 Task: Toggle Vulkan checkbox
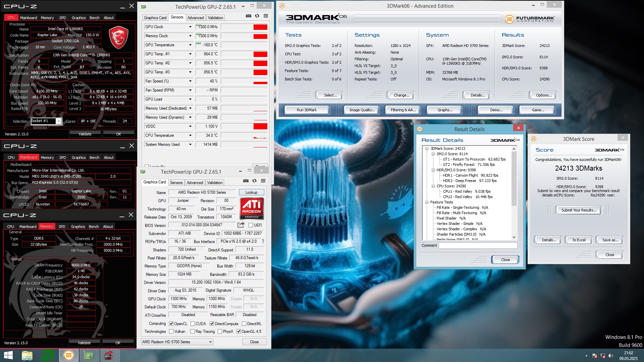click(171, 331)
